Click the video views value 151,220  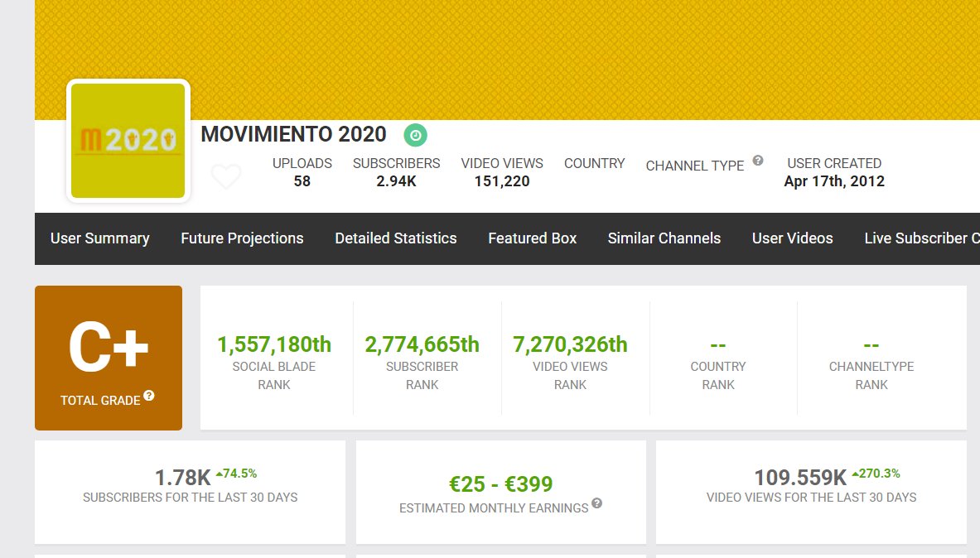tap(502, 181)
